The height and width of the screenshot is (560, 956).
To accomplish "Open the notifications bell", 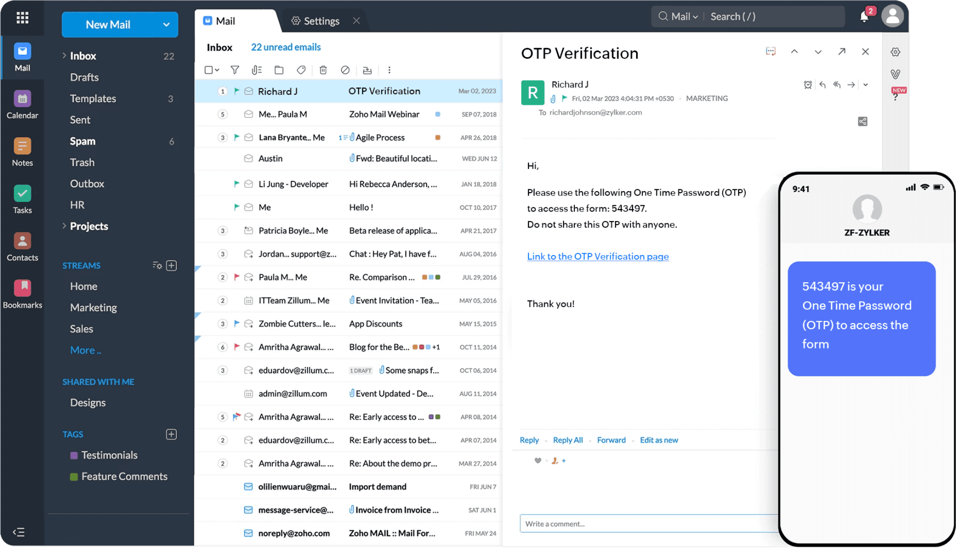I will click(x=864, y=17).
